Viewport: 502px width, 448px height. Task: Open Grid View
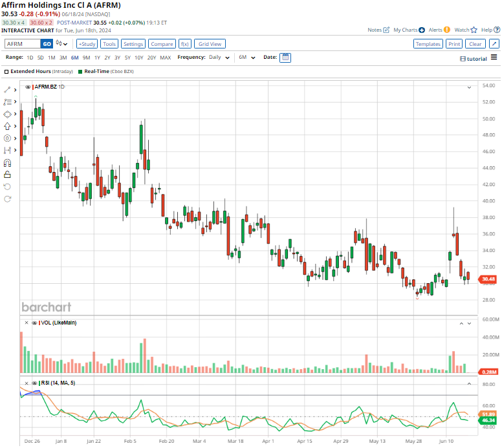(x=210, y=44)
